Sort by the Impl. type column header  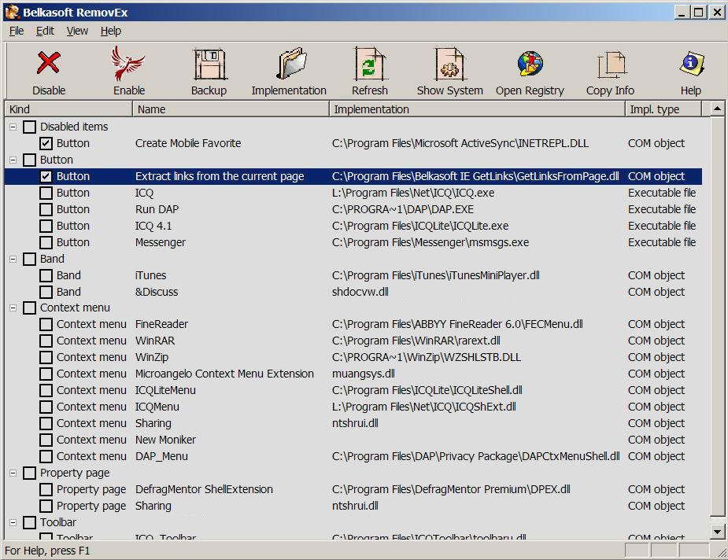coord(663,109)
